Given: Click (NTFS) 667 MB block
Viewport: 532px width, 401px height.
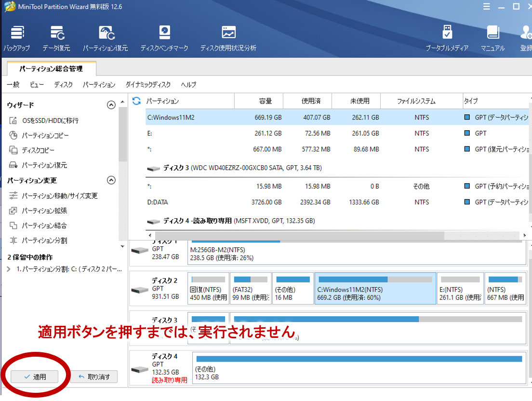Looking at the screenshot, I should [x=505, y=289].
